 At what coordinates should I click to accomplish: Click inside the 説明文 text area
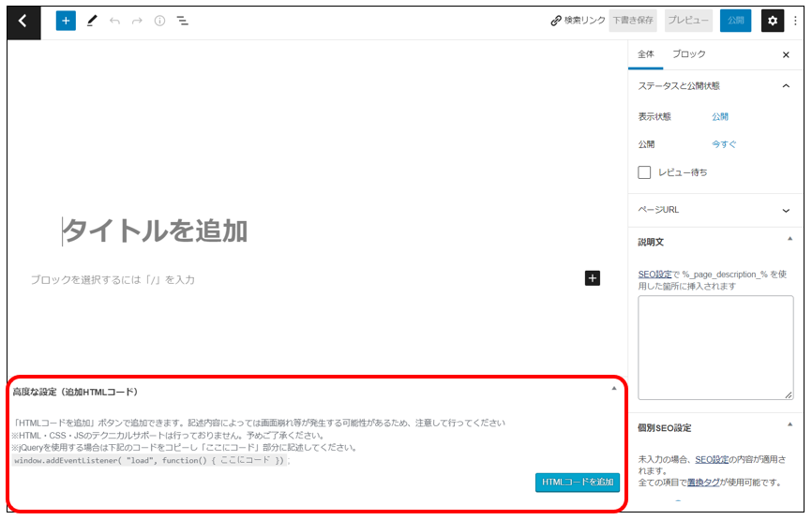coord(714,347)
